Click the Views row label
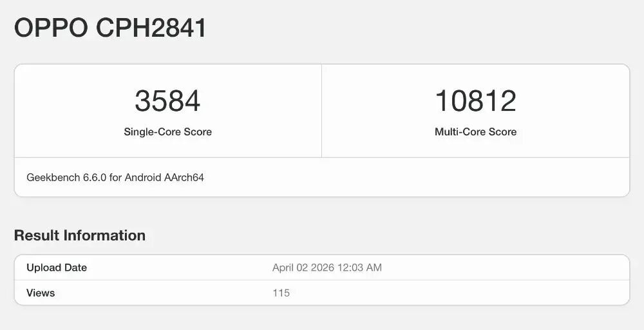The width and height of the screenshot is (644, 330). click(x=41, y=293)
